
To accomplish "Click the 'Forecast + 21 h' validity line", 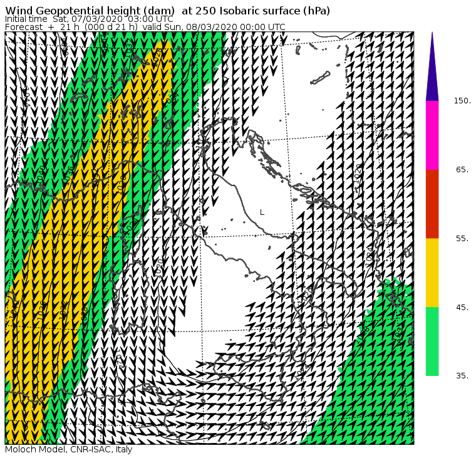I will pyautogui.click(x=145, y=27).
